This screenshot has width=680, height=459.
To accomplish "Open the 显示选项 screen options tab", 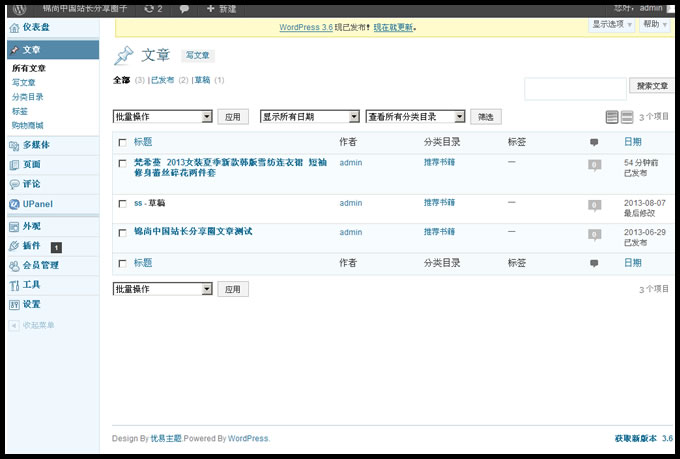I will click(611, 24).
